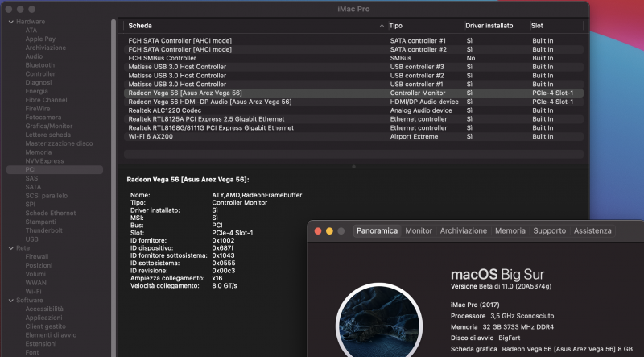Sort by Scheda column arrow
This screenshot has height=357, width=644.
coord(382,26)
